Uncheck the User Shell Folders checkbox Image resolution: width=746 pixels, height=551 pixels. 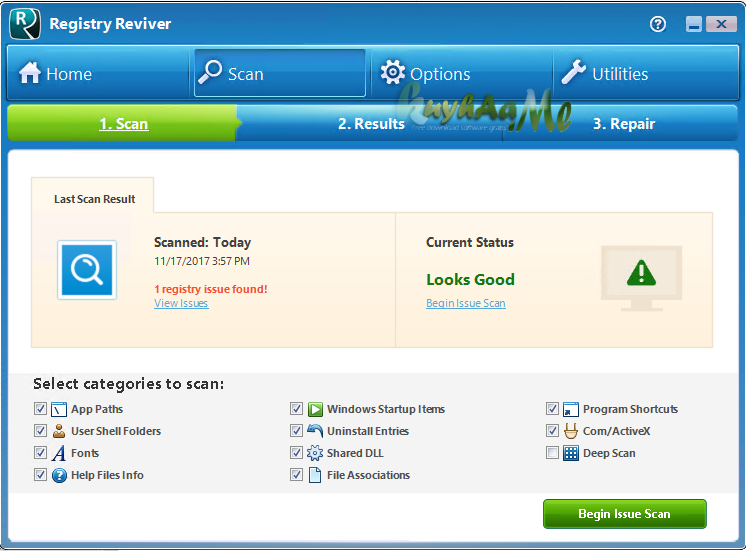(40, 431)
